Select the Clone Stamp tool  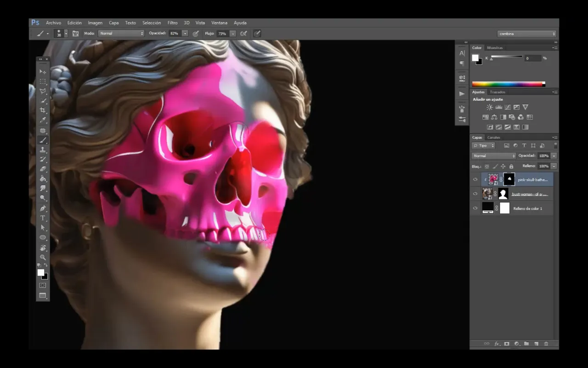pyautogui.click(x=43, y=150)
